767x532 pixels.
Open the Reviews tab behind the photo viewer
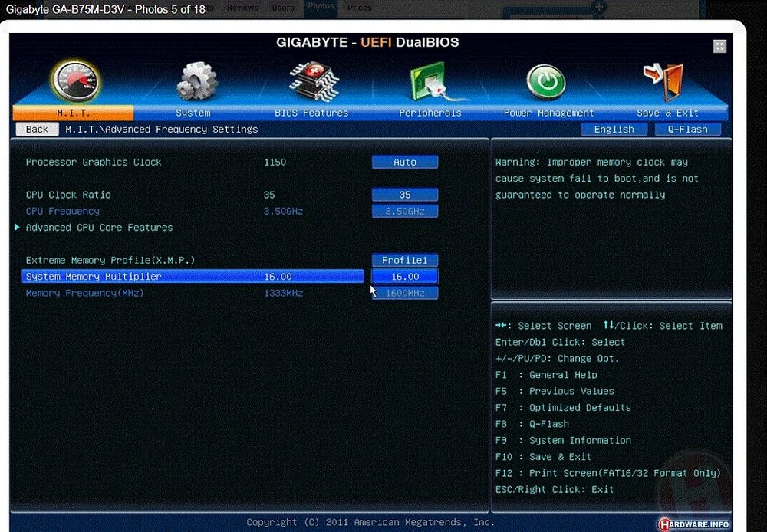point(242,8)
